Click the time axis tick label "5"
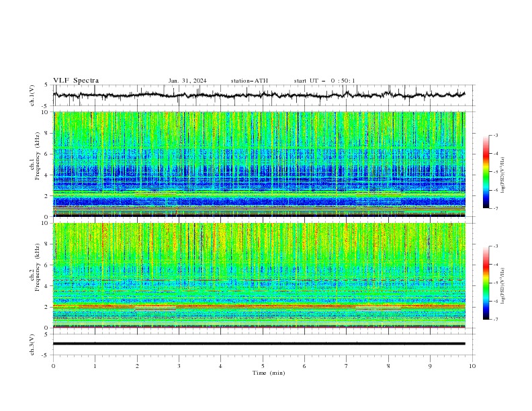Screen dimensions: 532x411 [263, 366]
